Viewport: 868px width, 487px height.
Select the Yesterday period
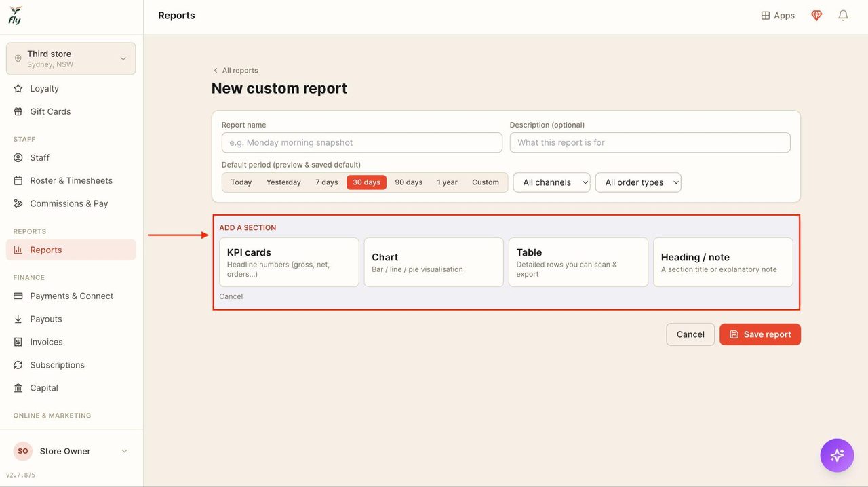pos(283,182)
